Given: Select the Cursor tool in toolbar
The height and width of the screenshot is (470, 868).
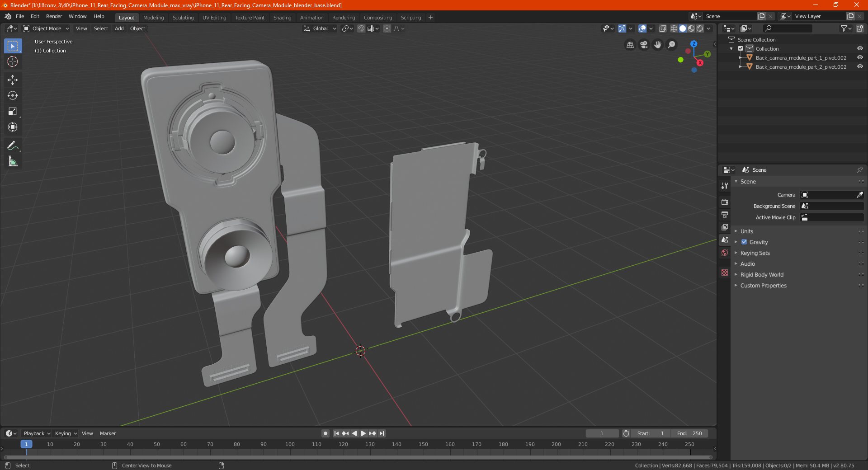Looking at the screenshot, I should point(13,61).
